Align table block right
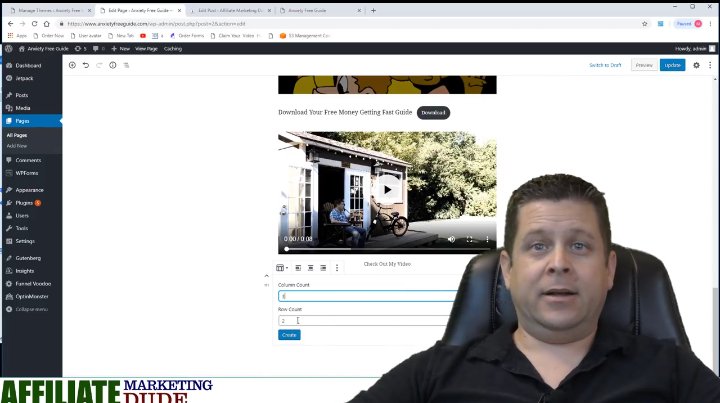 point(323,268)
